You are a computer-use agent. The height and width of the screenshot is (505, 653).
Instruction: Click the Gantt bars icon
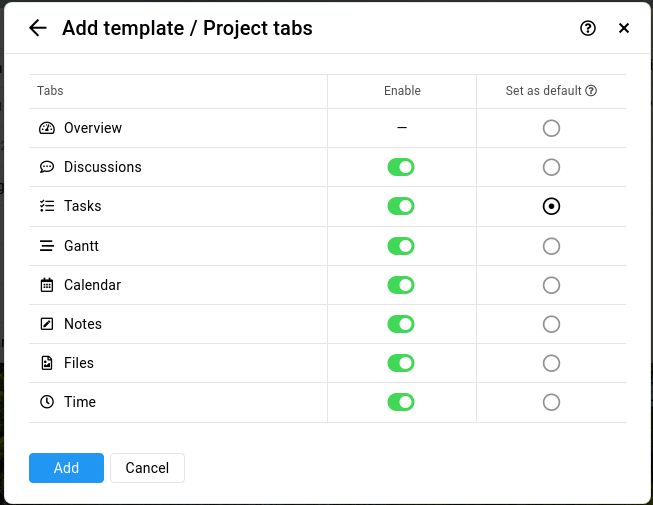tap(47, 246)
